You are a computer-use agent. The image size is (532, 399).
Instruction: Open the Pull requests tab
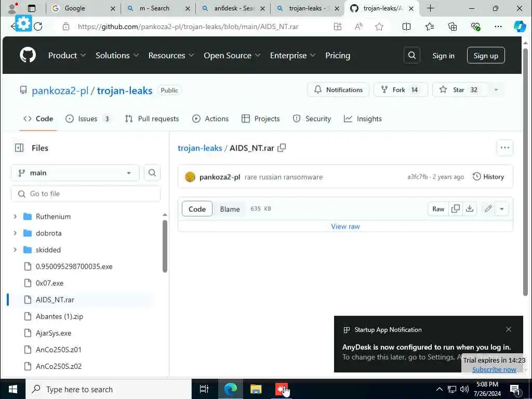click(152, 118)
